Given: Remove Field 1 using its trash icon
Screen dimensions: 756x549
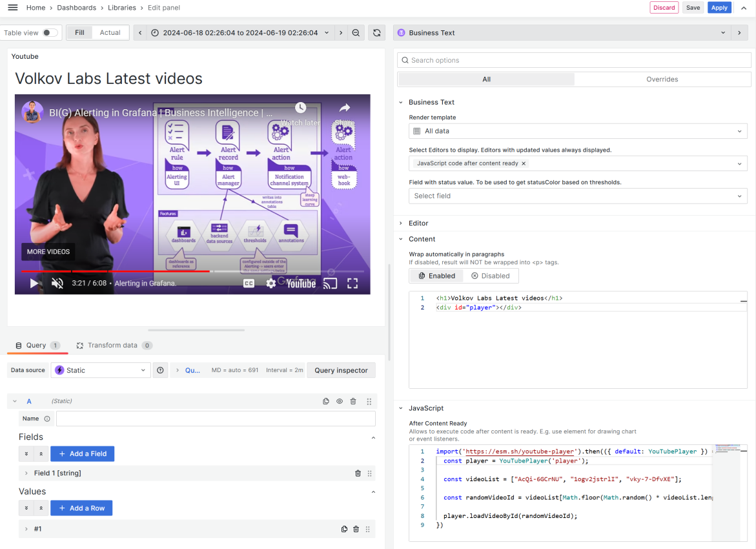Looking at the screenshot, I should 358,473.
